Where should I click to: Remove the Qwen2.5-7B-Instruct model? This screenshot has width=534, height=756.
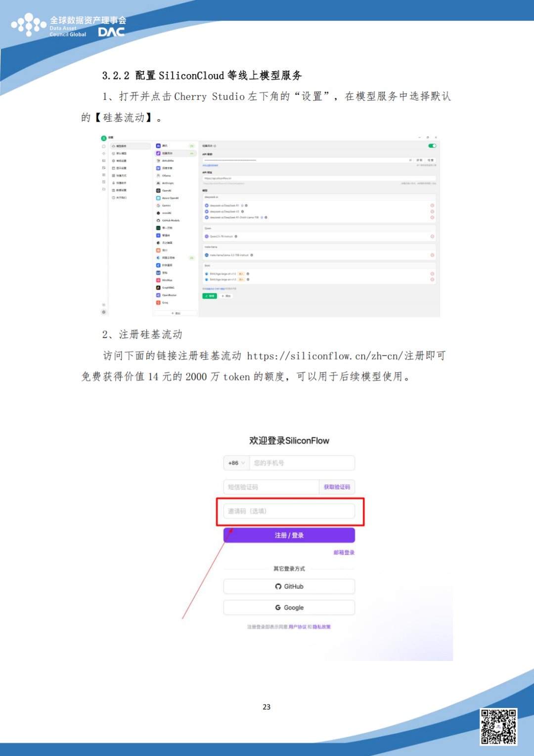432,236
